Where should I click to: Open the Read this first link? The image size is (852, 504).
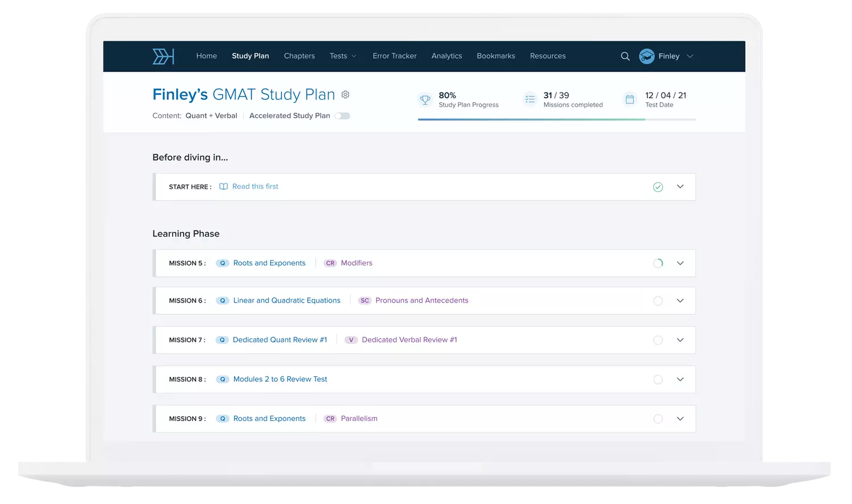pyautogui.click(x=255, y=187)
